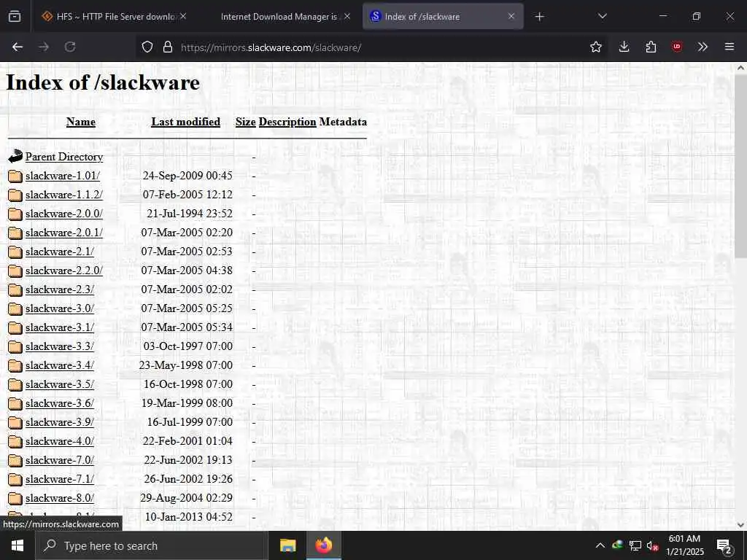Open Firefox application hamburger menu

[x=729, y=47]
